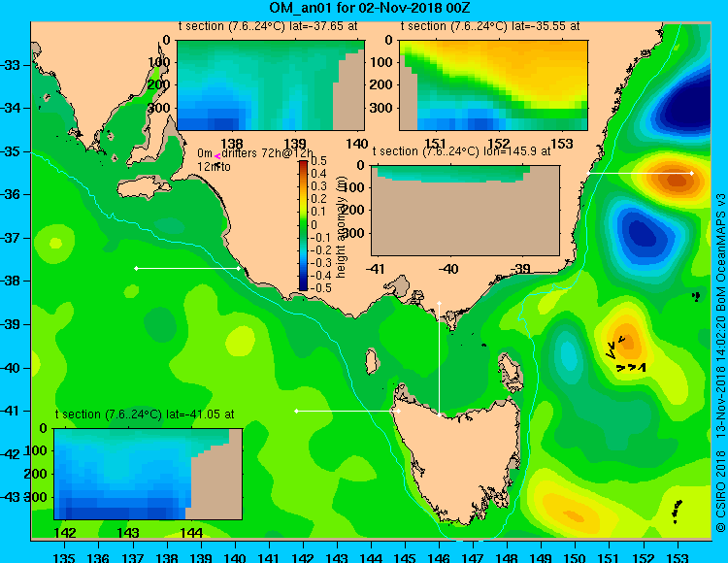Click the '0m drifters 72h@12h' legend text
The height and width of the screenshot is (563, 728).
coord(255,153)
